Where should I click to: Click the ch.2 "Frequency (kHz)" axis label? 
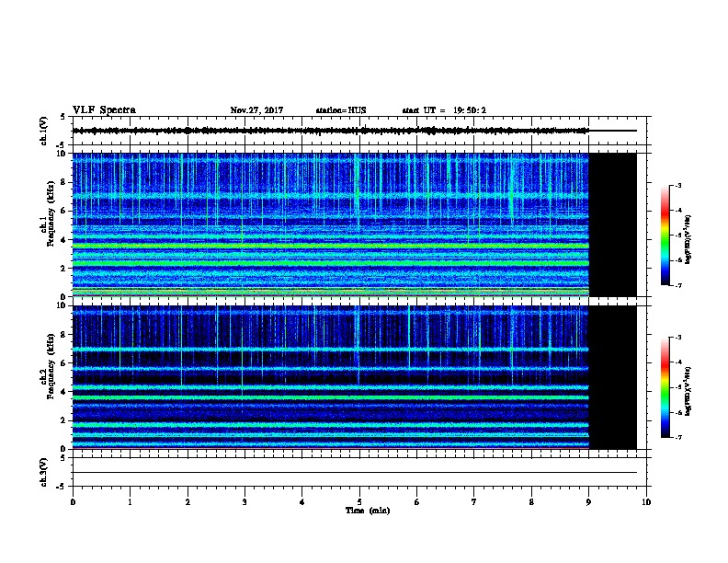pyautogui.click(x=51, y=366)
